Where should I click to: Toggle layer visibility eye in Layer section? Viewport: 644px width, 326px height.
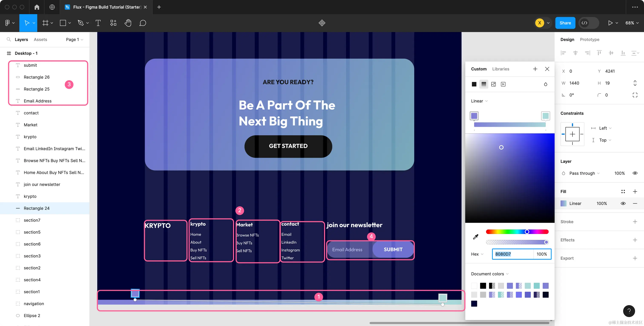[635, 173]
